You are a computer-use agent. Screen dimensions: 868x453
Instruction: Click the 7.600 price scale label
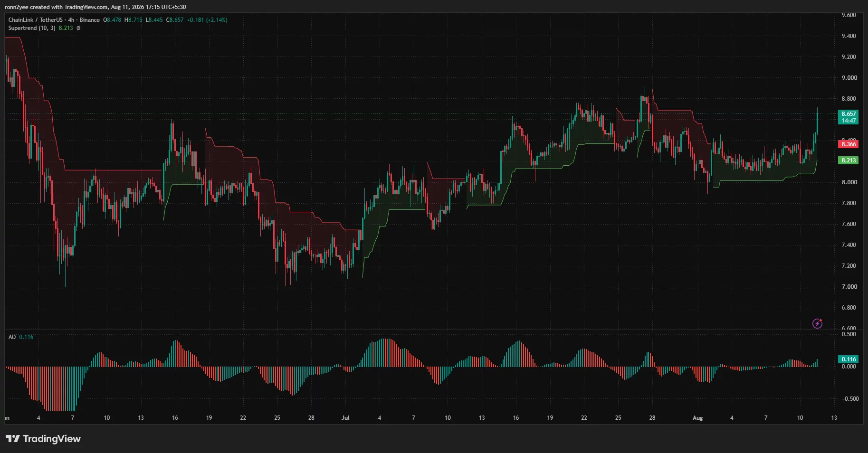[x=849, y=224]
